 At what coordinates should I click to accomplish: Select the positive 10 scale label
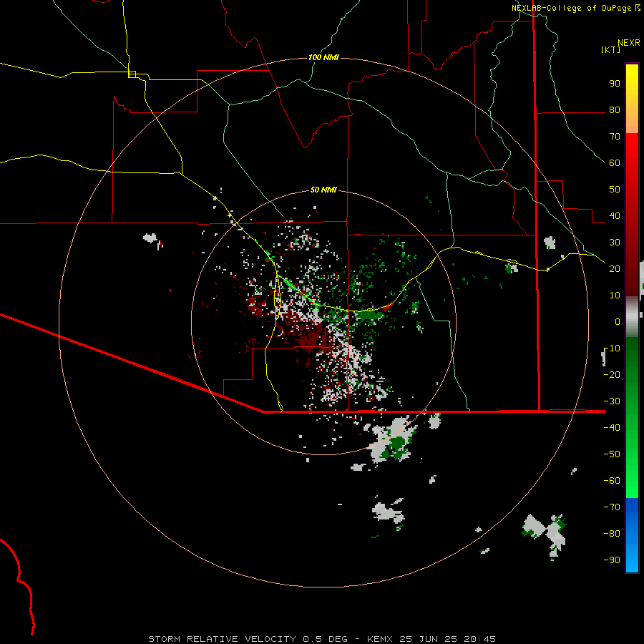pos(615,296)
